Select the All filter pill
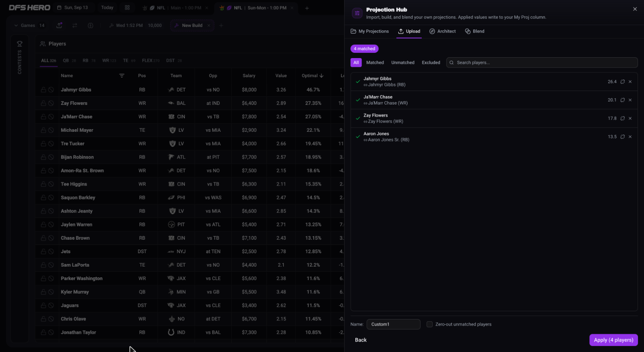 [x=356, y=62]
